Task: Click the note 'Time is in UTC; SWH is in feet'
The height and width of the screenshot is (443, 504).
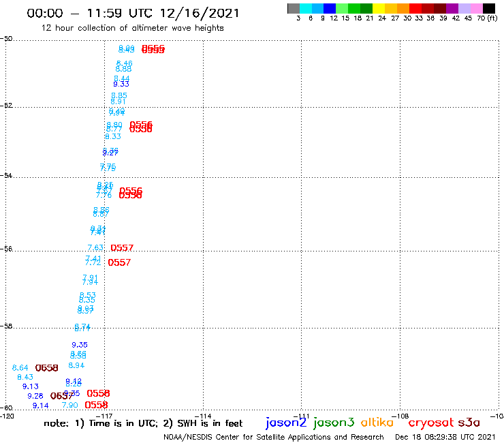Action: [x=143, y=423]
